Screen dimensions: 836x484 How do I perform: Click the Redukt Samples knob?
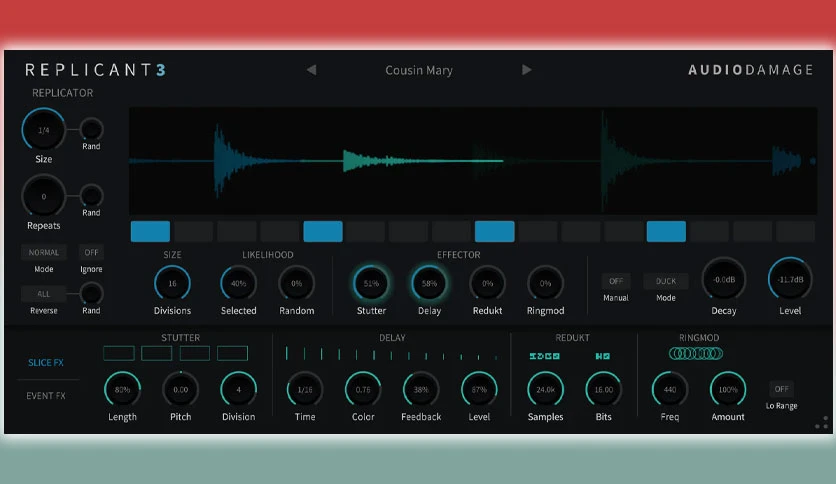click(x=545, y=390)
